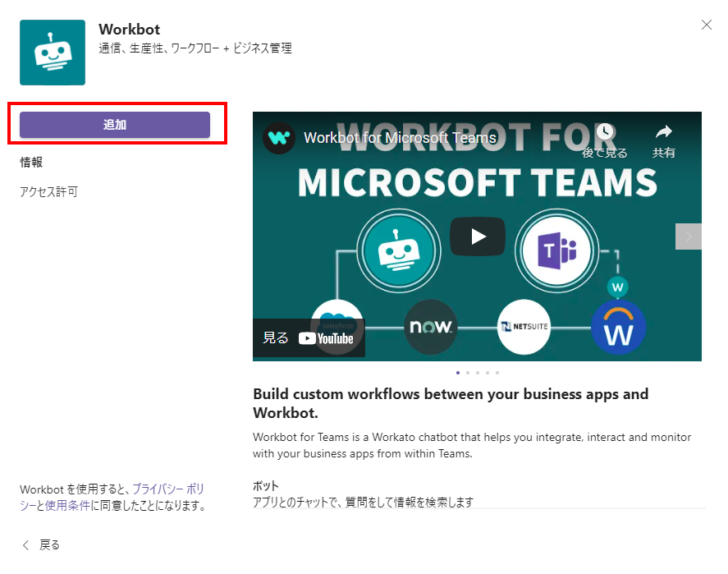
Task: Select the fourth carousel dot
Action: 488,373
